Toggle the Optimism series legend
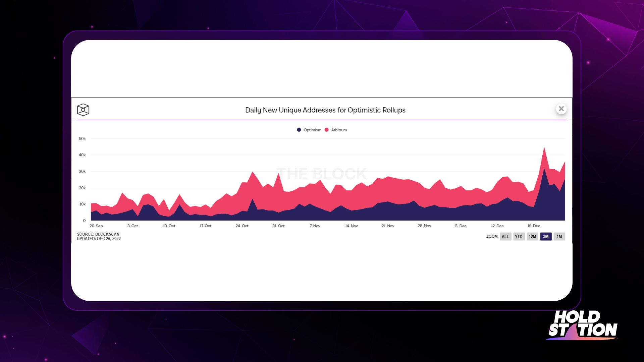Viewport: 644px width, 362px height. pos(309,130)
